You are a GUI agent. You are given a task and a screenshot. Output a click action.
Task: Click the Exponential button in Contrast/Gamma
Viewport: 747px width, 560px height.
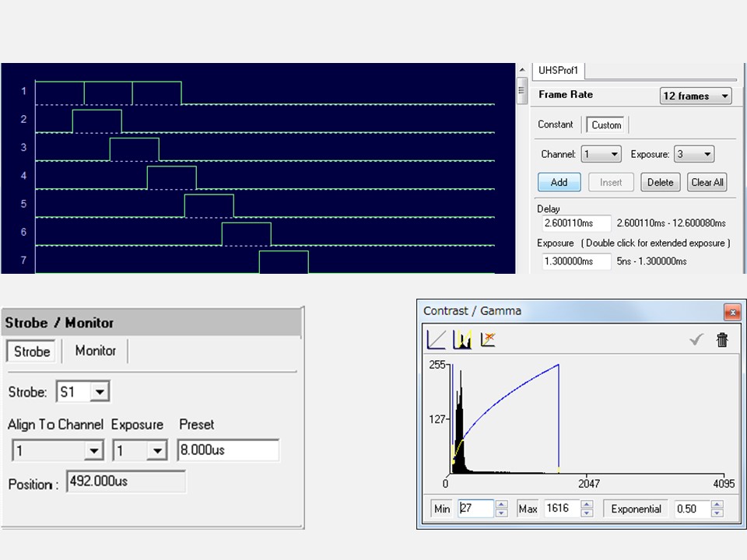pyautogui.click(x=636, y=509)
